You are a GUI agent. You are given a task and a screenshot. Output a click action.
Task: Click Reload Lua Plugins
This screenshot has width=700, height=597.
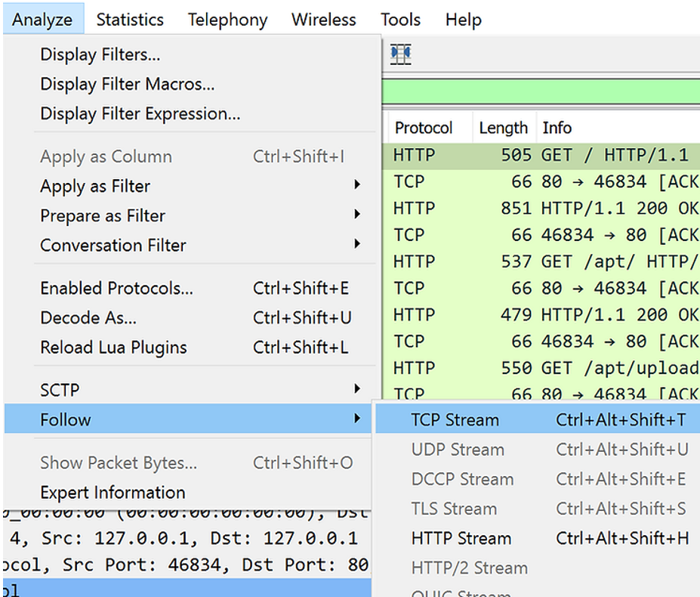coord(113,348)
